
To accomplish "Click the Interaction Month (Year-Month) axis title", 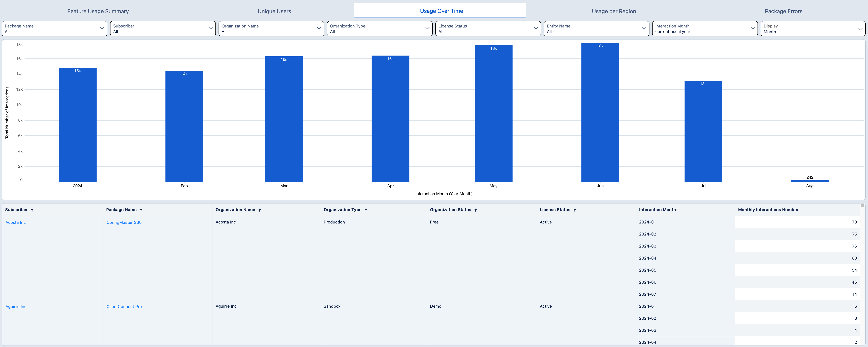I will pos(444,194).
